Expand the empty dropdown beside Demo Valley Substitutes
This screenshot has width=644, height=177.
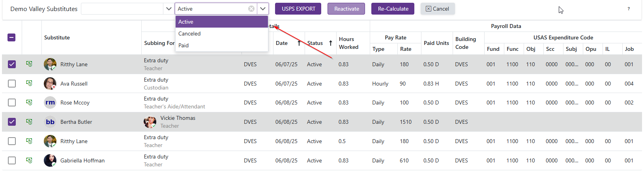(x=168, y=9)
